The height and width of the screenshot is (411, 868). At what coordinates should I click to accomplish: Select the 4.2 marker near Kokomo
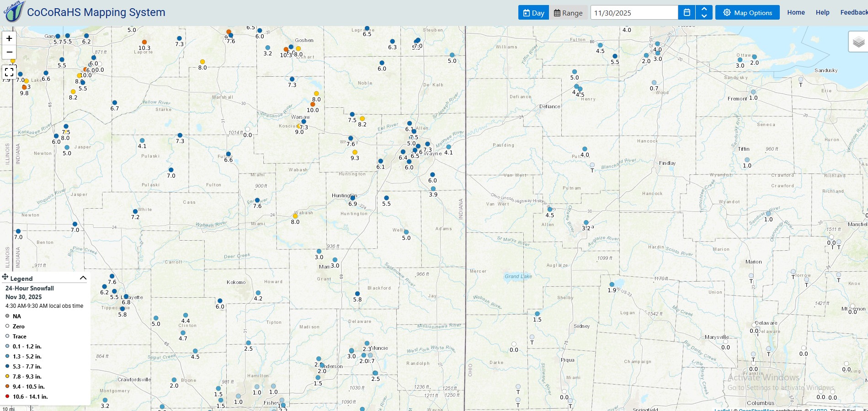(258, 293)
